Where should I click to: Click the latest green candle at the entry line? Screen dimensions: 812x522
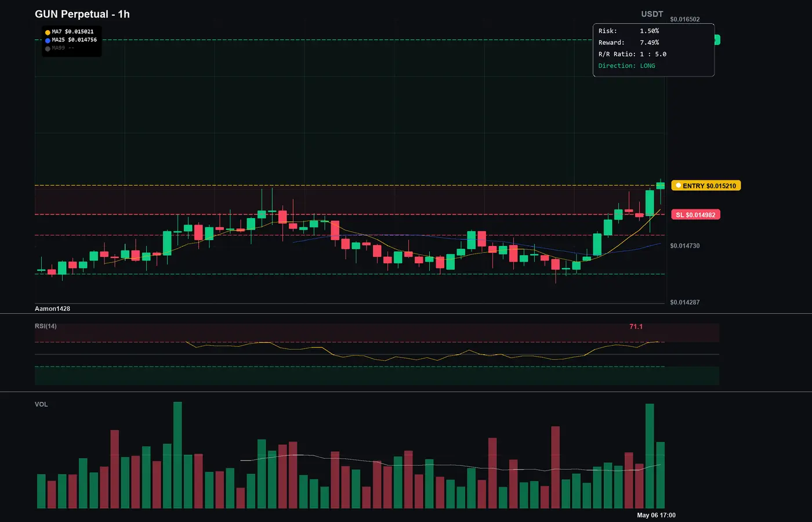(x=661, y=186)
